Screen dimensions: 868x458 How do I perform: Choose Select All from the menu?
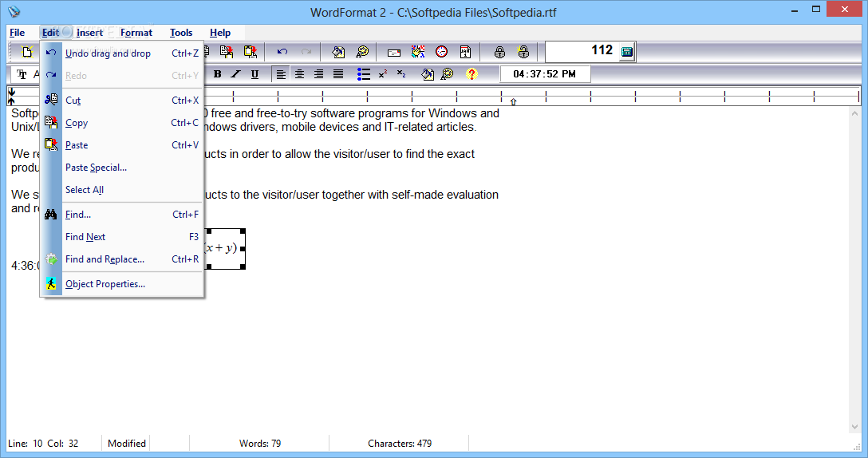pos(122,189)
